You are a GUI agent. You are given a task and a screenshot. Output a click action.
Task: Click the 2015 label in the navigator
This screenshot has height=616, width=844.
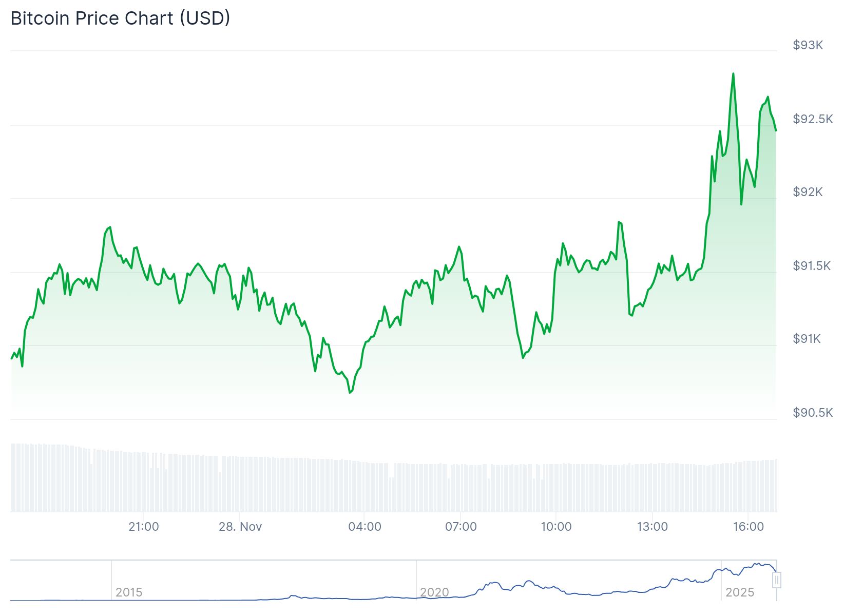129,592
